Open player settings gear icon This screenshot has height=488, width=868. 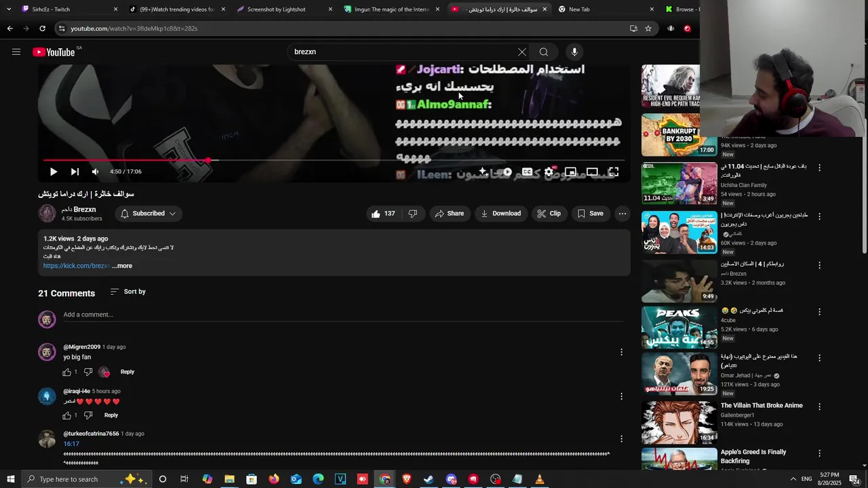click(x=549, y=172)
